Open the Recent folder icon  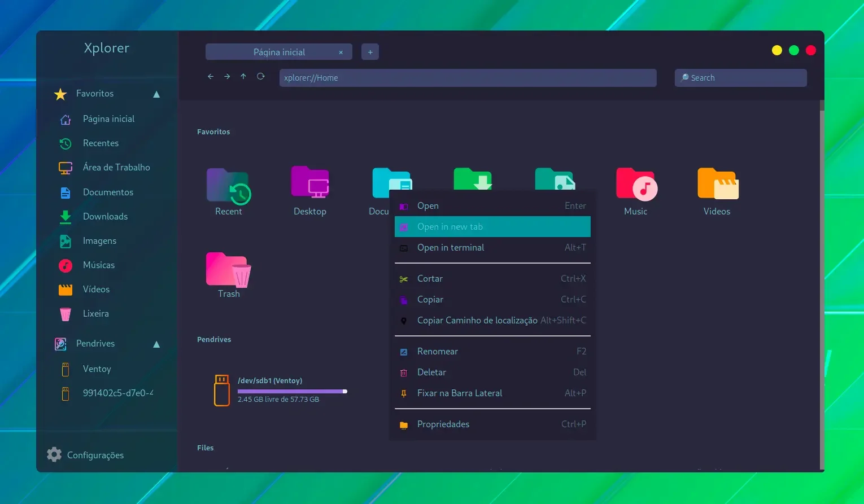(229, 186)
